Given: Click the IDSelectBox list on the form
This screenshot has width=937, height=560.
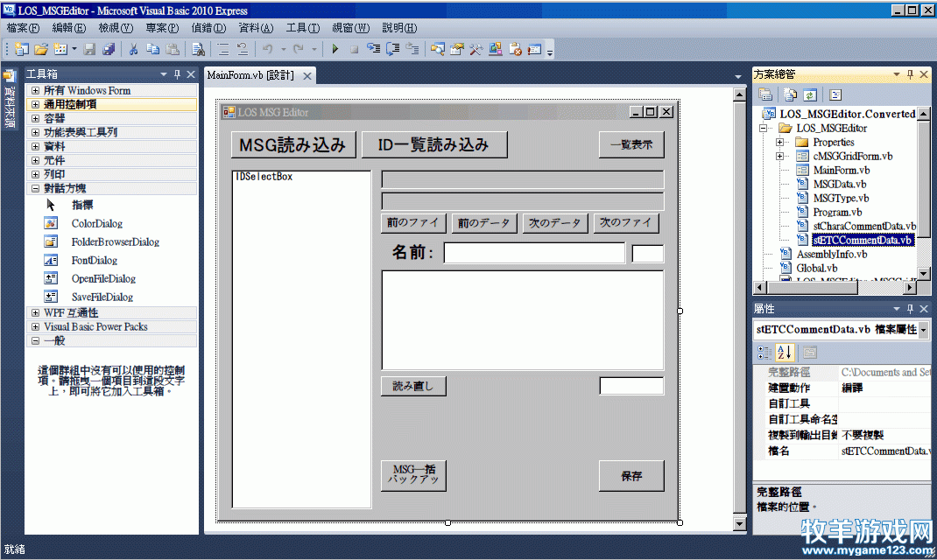Looking at the screenshot, I should pyautogui.click(x=301, y=339).
